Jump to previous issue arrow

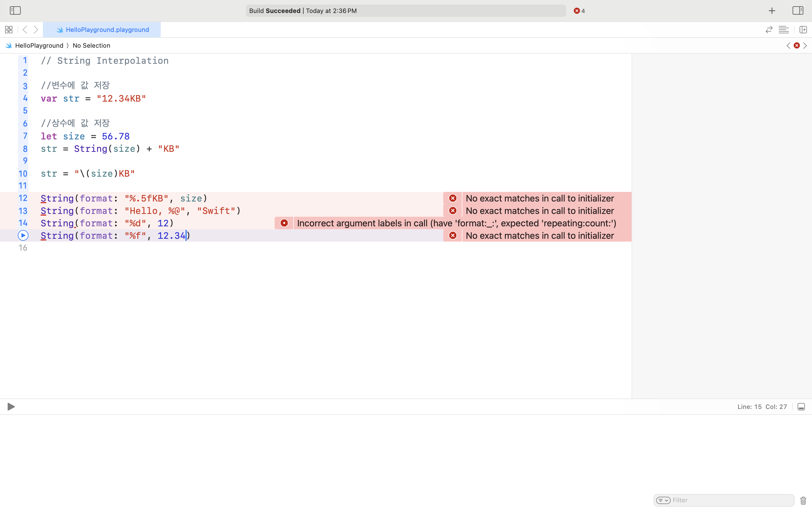[x=788, y=45]
